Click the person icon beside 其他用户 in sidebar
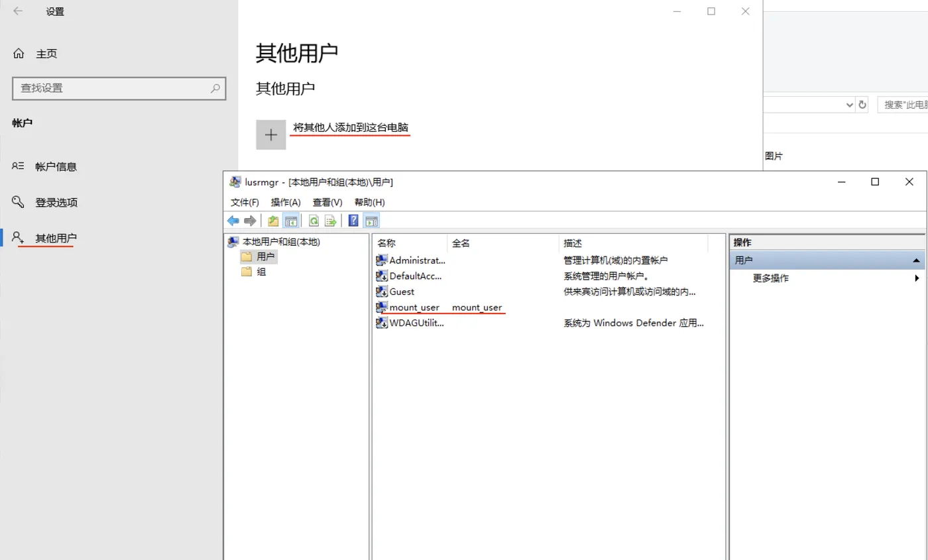 coord(19,238)
